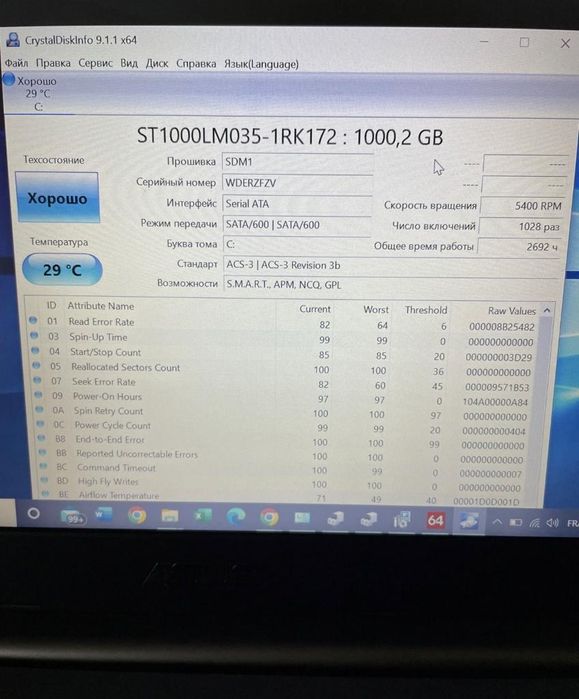This screenshot has width=579, height=699.
Task: Click the status dot for Spin Retry Count
Action: click(39, 409)
